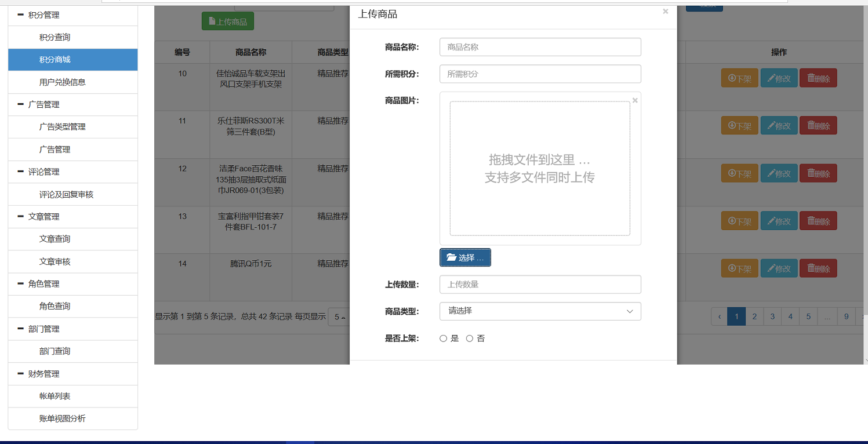
Task: Open 文章审核 in the sidebar
Action: (x=55, y=261)
